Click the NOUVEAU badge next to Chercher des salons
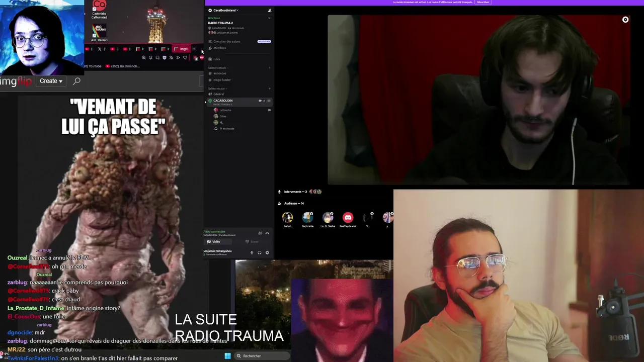The image size is (644, 362). pos(264,41)
